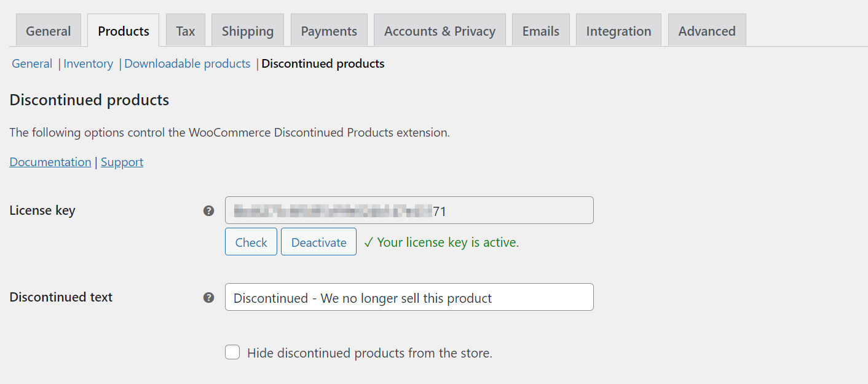
Task: Switch to the Emails tab
Action: pos(540,30)
